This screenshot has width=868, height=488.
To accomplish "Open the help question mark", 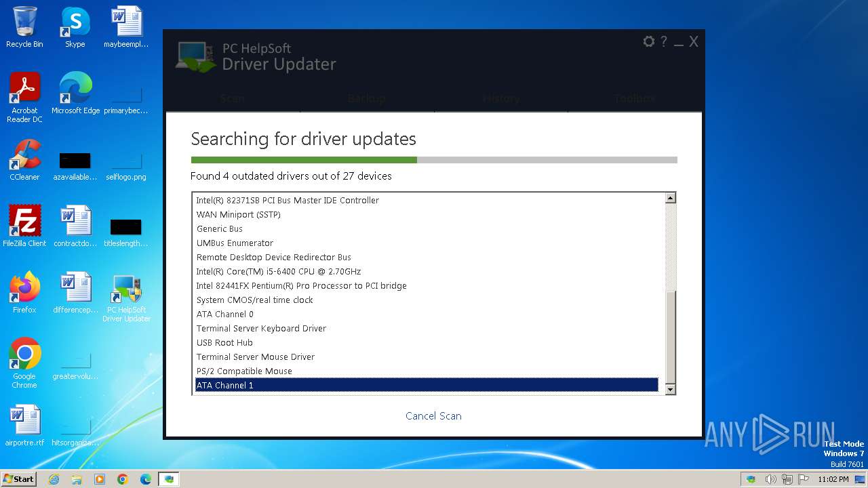I will (x=664, y=41).
